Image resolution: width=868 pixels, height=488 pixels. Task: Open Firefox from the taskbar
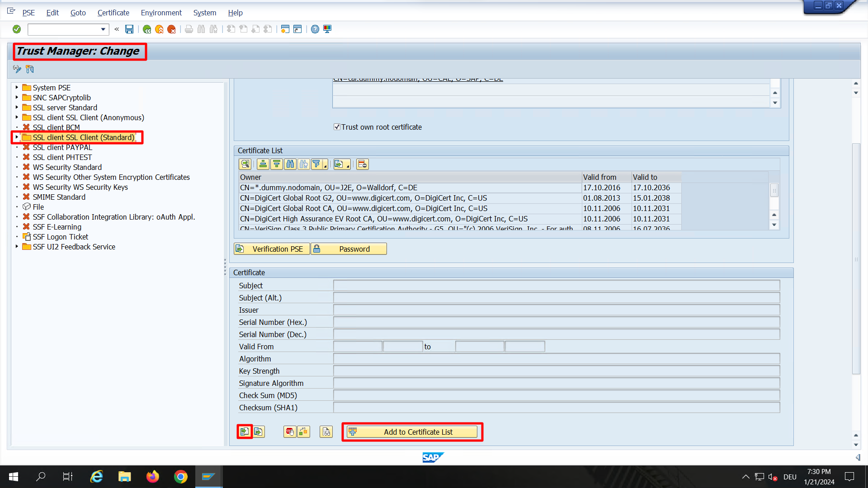click(153, 477)
